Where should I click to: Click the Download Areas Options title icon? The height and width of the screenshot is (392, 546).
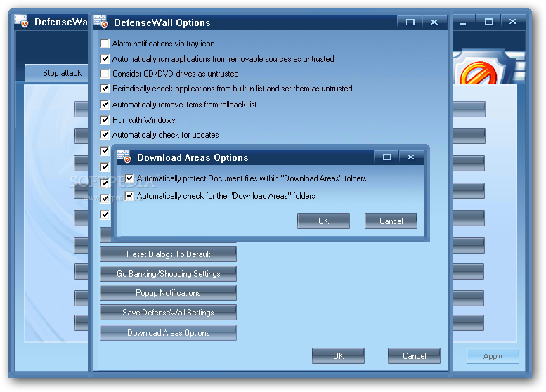point(124,157)
